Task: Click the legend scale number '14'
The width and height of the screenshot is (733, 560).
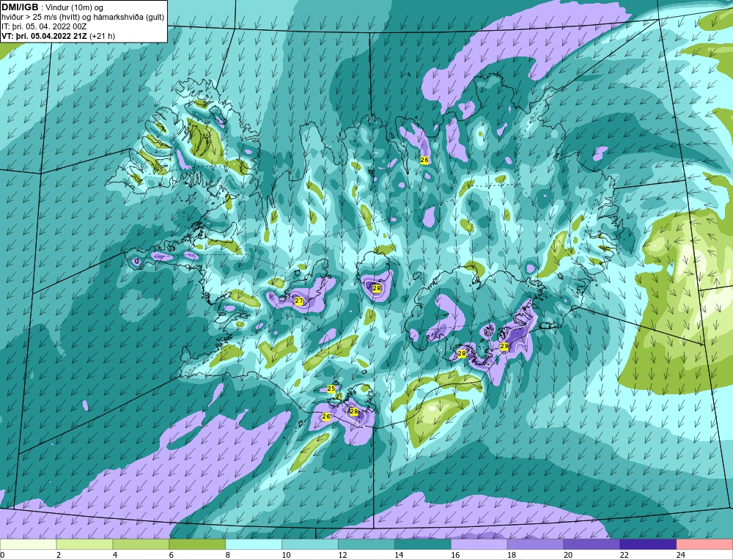Action: coord(399,555)
